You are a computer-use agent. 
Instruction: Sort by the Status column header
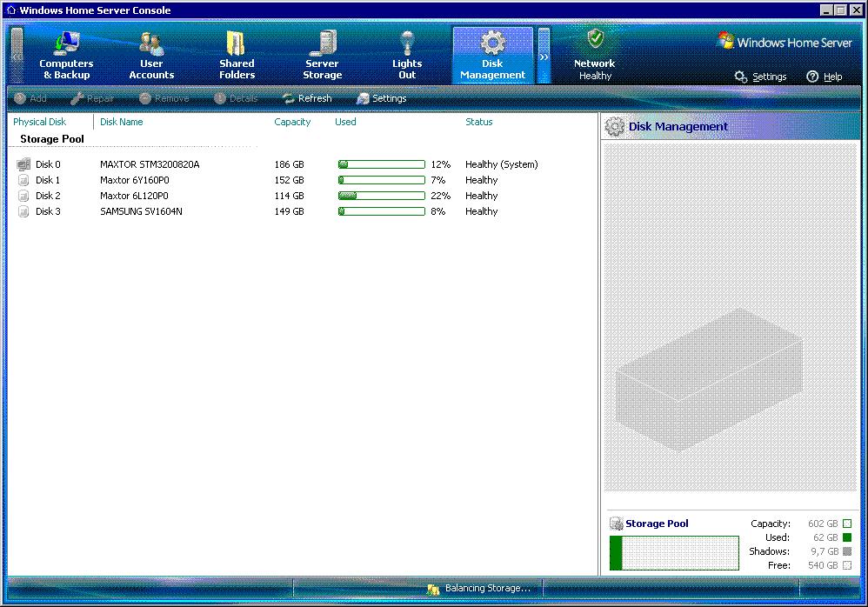tap(479, 122)
